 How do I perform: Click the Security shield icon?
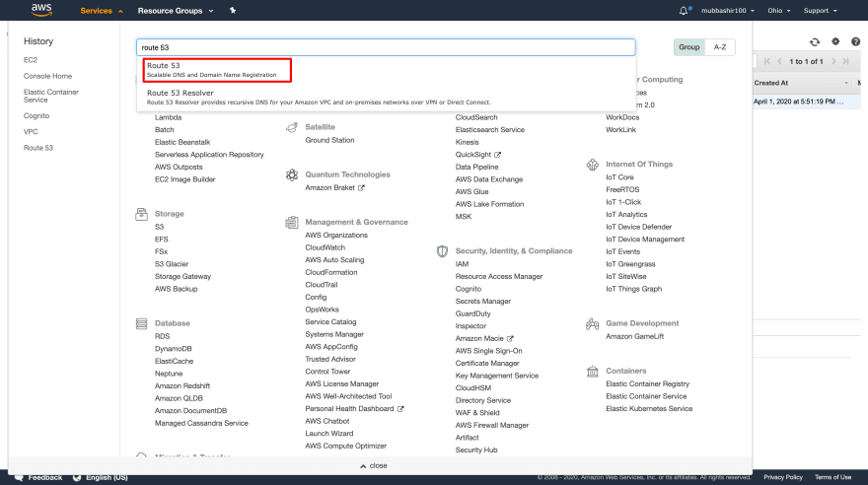click(442, 251)
